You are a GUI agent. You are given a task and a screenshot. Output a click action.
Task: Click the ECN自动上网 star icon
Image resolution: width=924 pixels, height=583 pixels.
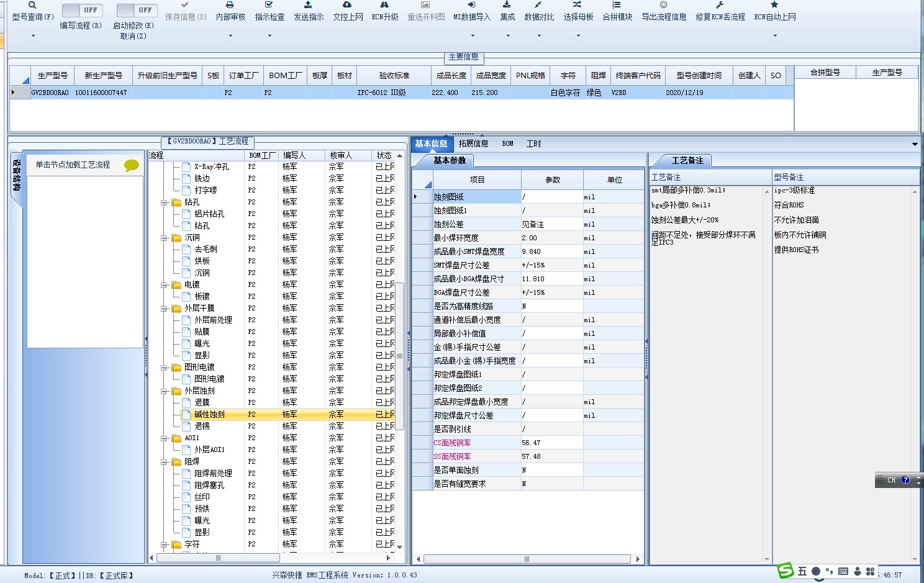pos(774,4)
